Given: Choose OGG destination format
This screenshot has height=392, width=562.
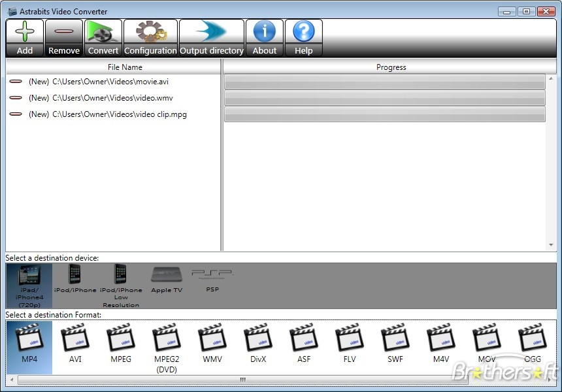Looking at the screenshot, I should pyautogui.click(x=533, y=343).
